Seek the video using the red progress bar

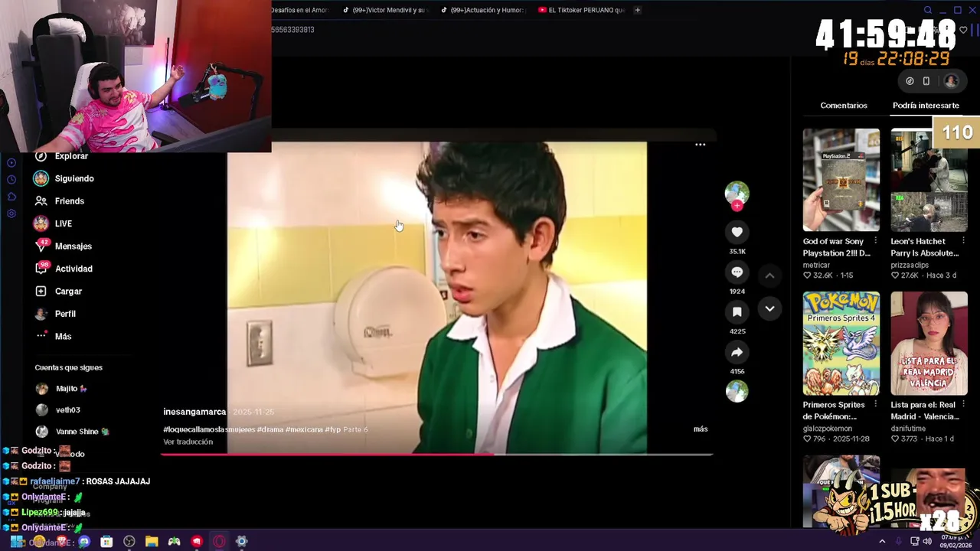[436, 455]
